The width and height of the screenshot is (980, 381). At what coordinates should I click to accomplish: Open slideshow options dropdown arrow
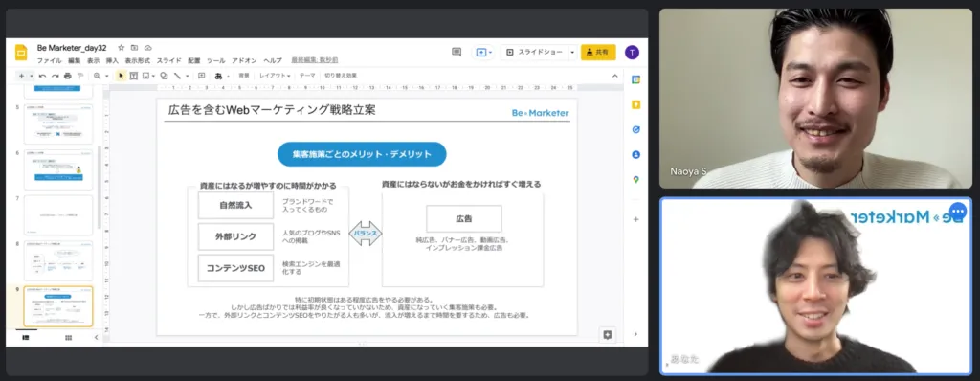[x=572, y=53]
